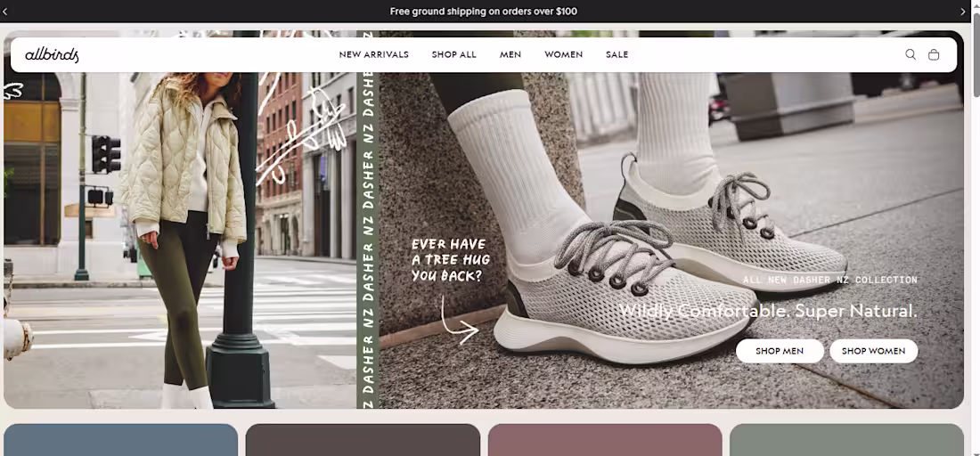Click the dark brown category card
Viewport: 980px width, 456px height.
point(363,440)
